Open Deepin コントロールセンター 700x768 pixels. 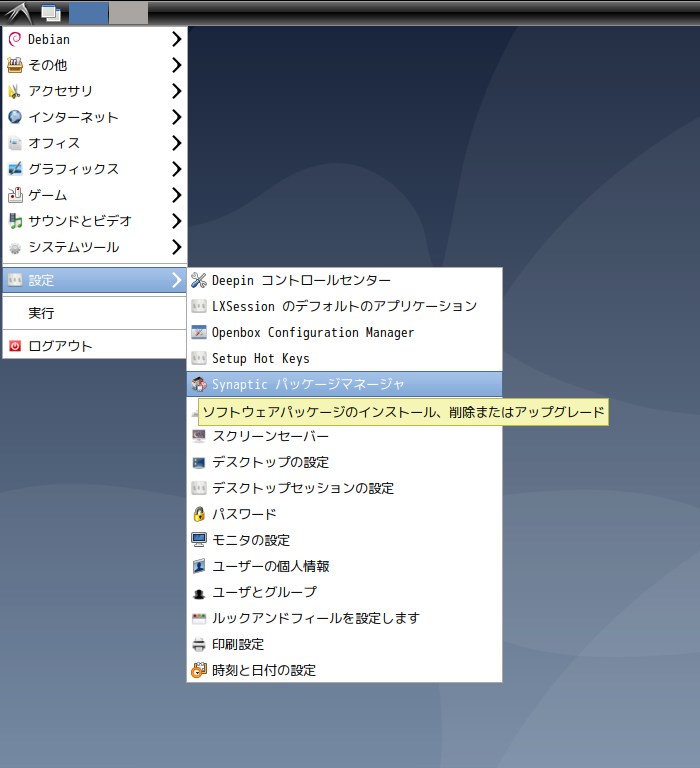(344, 281)
